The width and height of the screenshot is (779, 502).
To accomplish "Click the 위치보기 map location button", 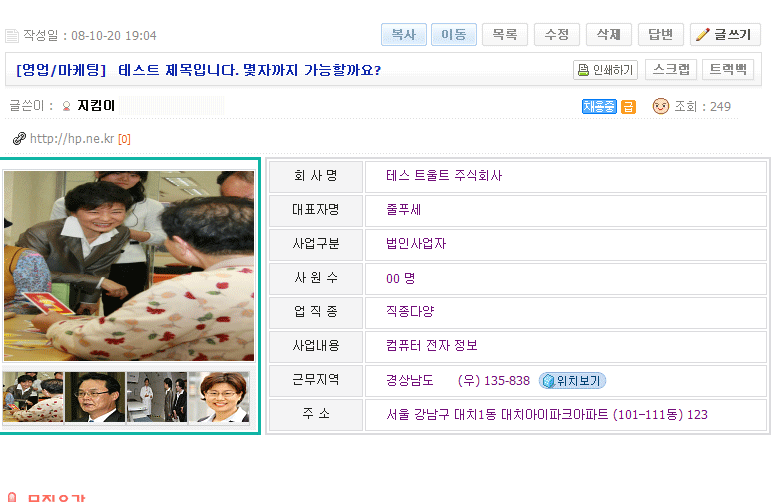I will (572, 381).
